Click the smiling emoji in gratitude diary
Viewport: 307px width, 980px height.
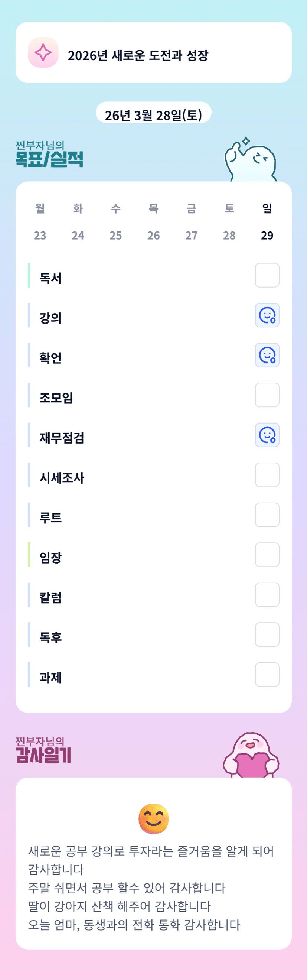point(154,818)
